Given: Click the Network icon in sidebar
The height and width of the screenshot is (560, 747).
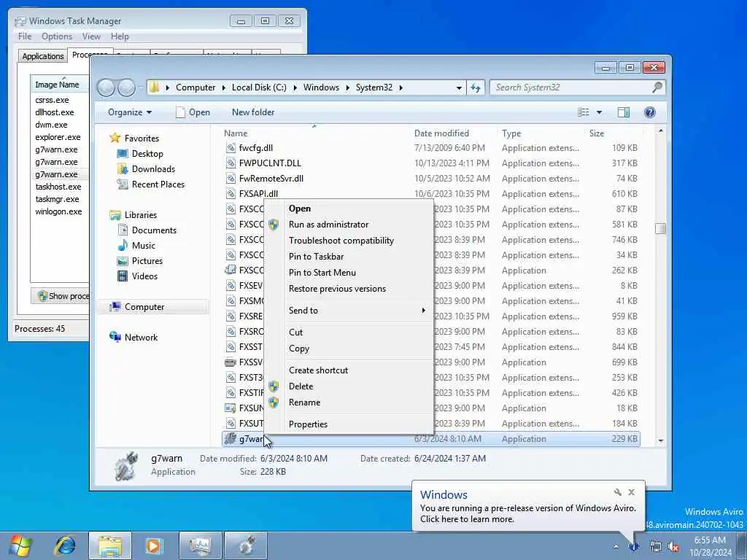Looking at the screenshot, I should [115, 337].
